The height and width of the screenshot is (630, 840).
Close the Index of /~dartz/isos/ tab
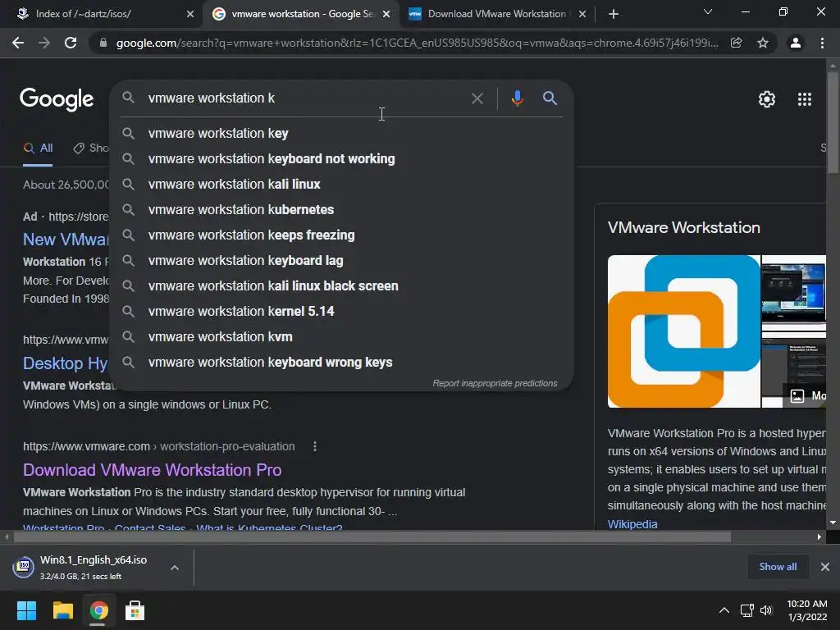tap(190, 14)
